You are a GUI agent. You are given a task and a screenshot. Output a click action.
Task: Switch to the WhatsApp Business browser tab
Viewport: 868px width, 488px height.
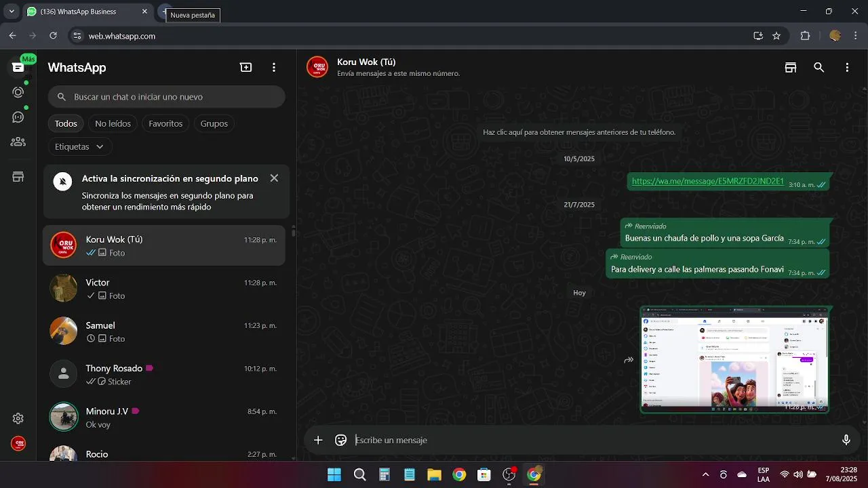[x=87, y=12]
